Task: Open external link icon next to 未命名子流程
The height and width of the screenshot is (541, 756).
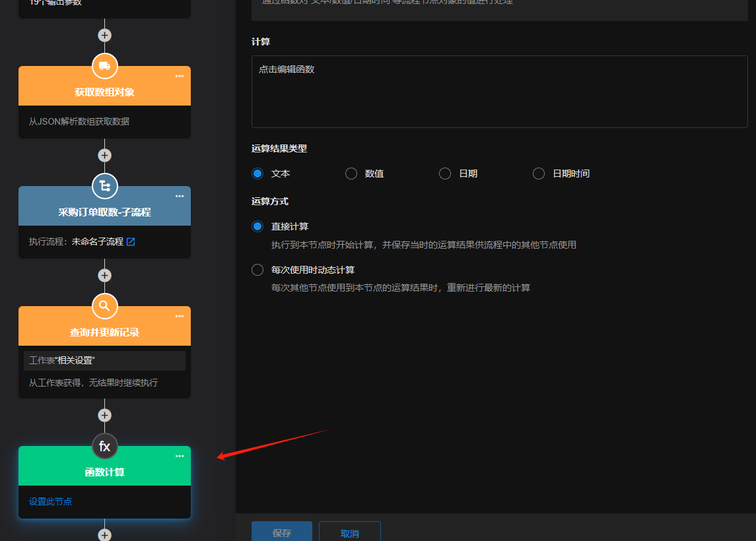Action: [x=131, y=241]
